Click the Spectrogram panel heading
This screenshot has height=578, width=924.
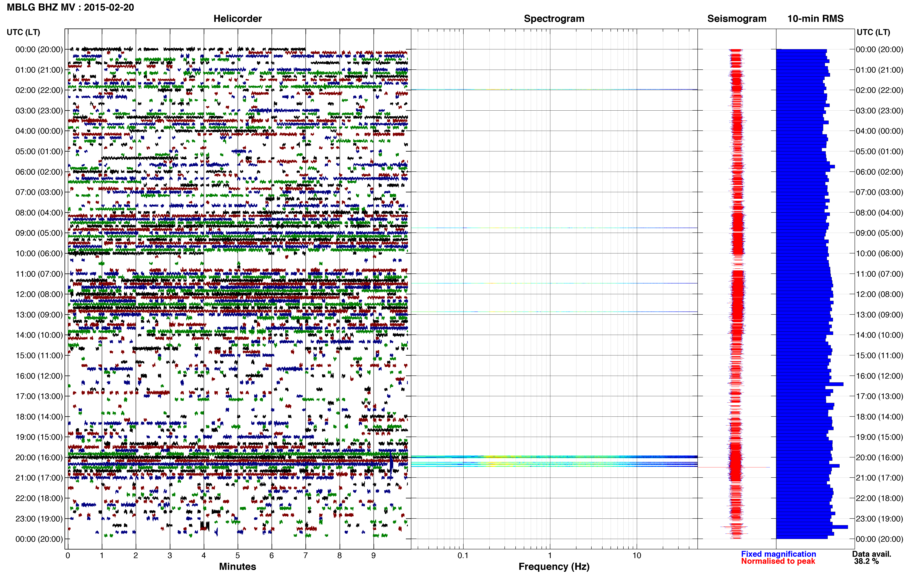click(554, 19)
